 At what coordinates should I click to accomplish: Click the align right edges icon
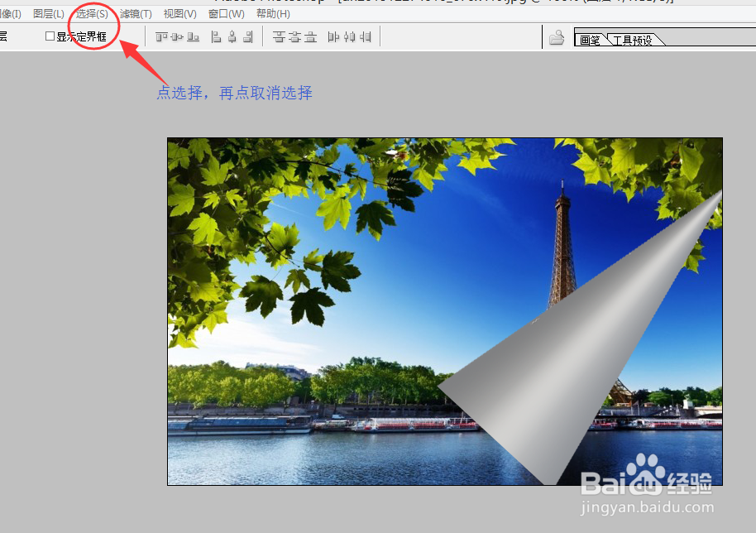pyautogui.click(x=248, y=36)
